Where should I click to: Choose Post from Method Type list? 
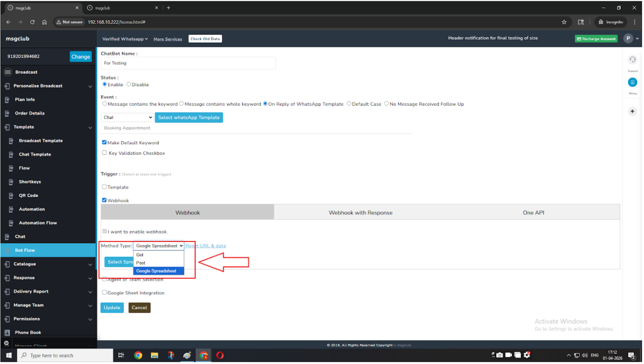click(x=141, y=263)
